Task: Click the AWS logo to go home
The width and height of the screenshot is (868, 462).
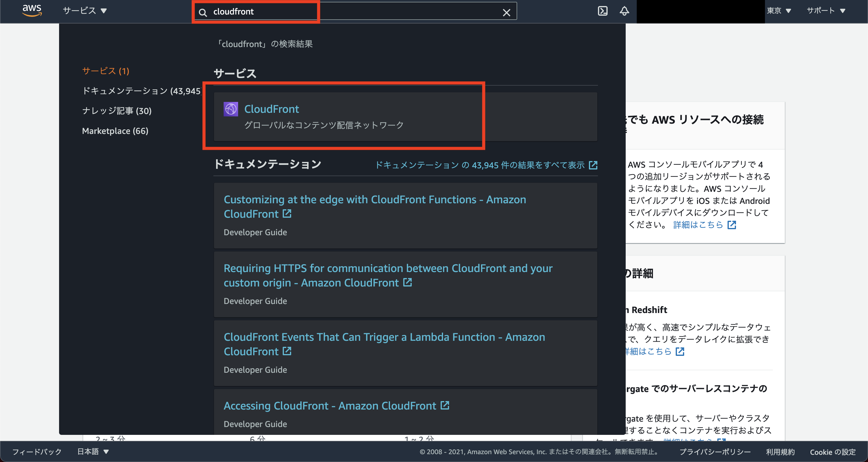Action: tap(32, 11)
